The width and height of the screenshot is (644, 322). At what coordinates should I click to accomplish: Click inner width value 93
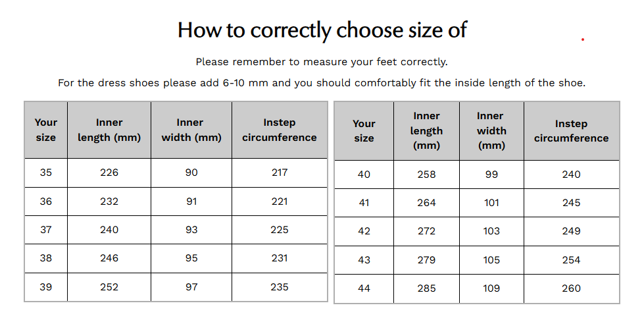tap(191, 230)
